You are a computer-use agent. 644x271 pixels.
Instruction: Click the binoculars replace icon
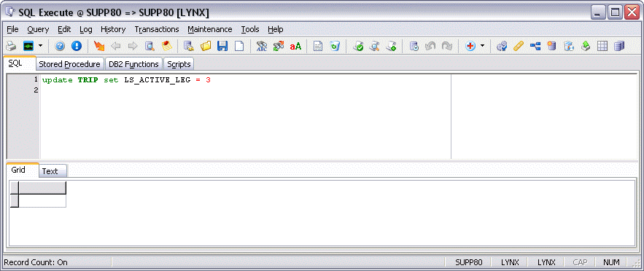pos(279,47)
